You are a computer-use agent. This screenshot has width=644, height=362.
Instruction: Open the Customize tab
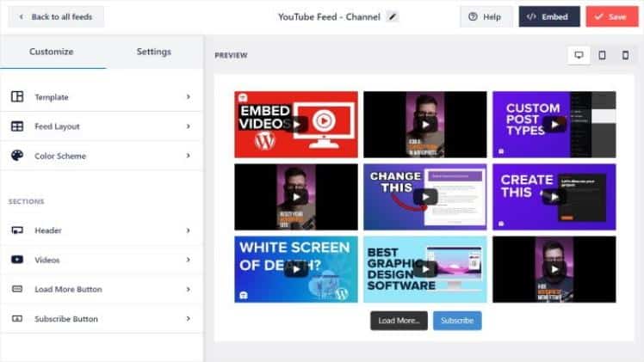52,52
